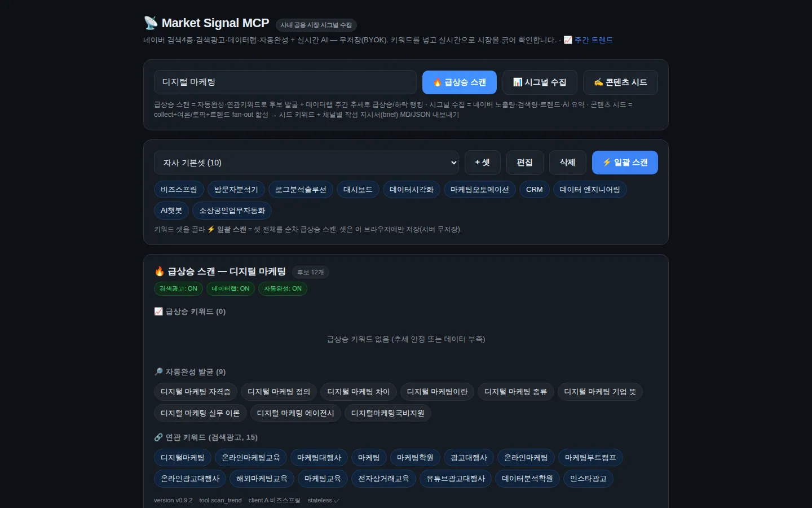Open the 콘텐츠 시드 button
The height and width of the screenshot is (508, 812).
point(620,82)
